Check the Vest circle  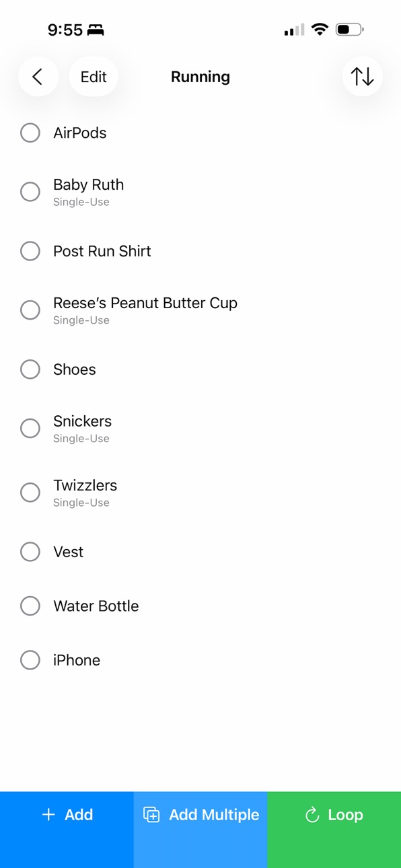tap(30, 552)
